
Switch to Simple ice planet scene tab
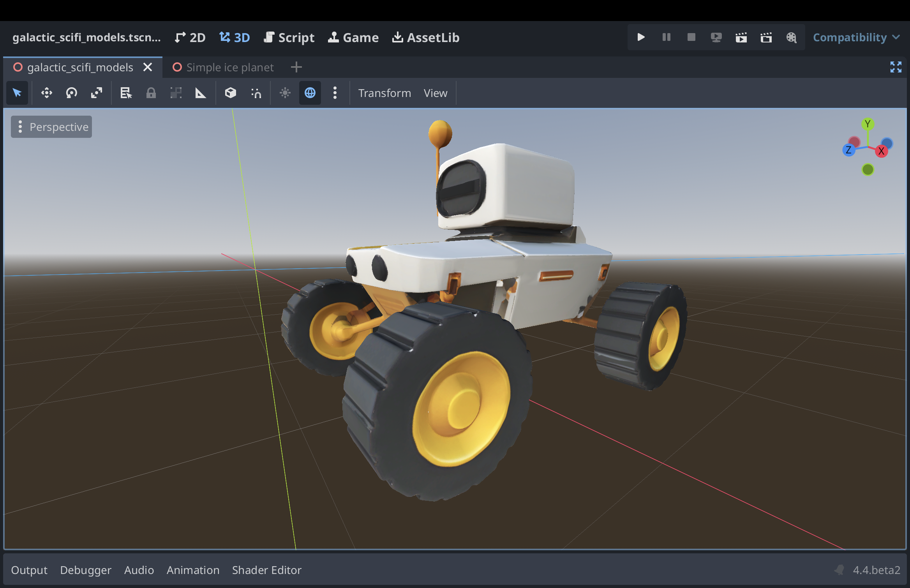(x=223, y=67)
